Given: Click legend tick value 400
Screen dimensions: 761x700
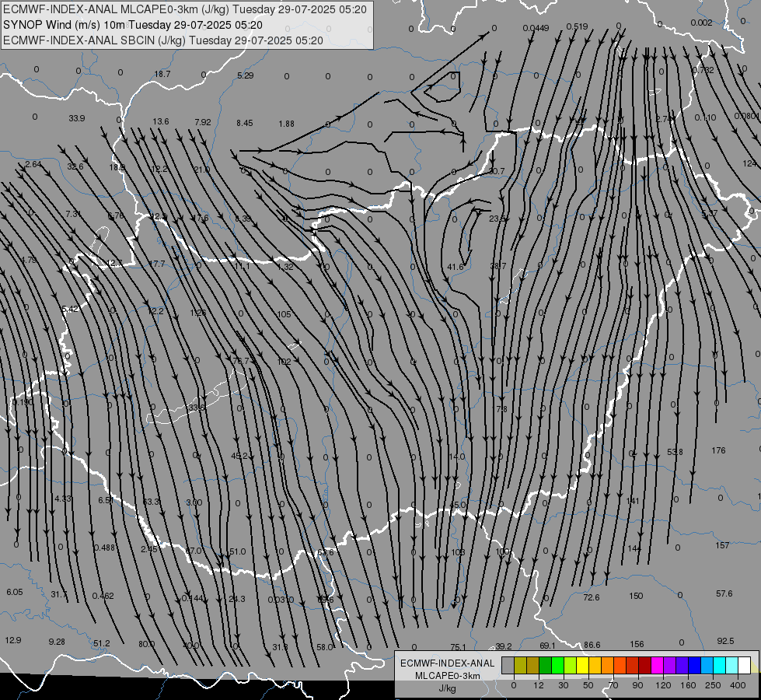Looking at the screenshot, I should 738,685.
